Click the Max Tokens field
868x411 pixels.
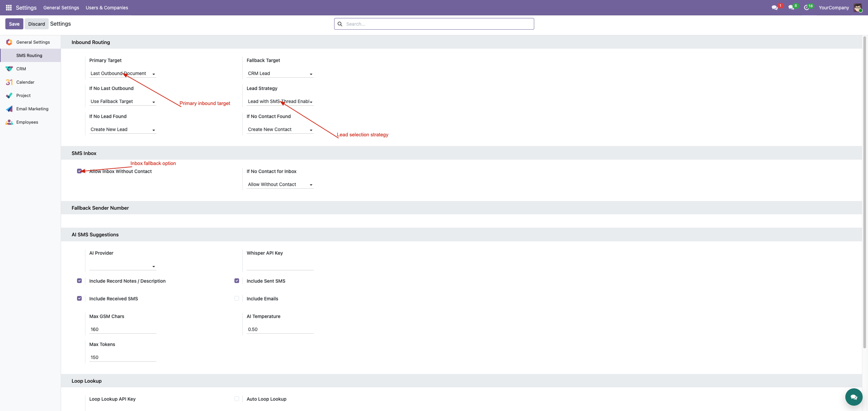[x=123, y=357]
